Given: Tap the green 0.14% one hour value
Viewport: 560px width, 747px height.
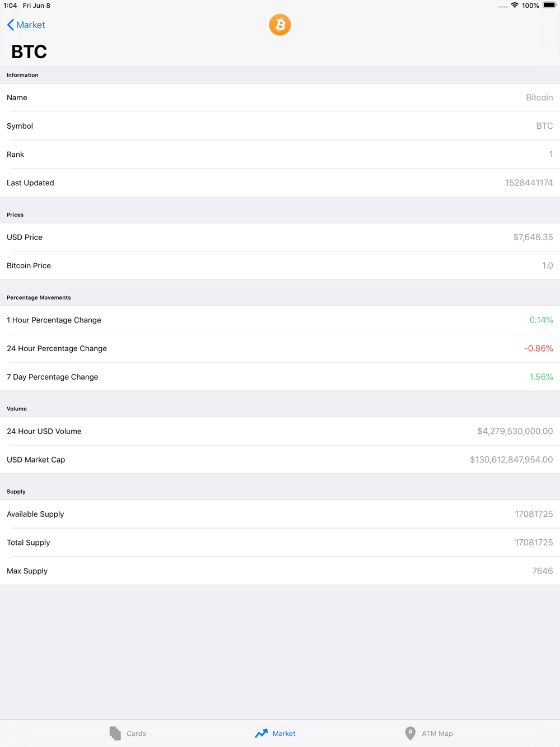Looking at the screenshot, I should pyautogui.click(x=541, y=320).
